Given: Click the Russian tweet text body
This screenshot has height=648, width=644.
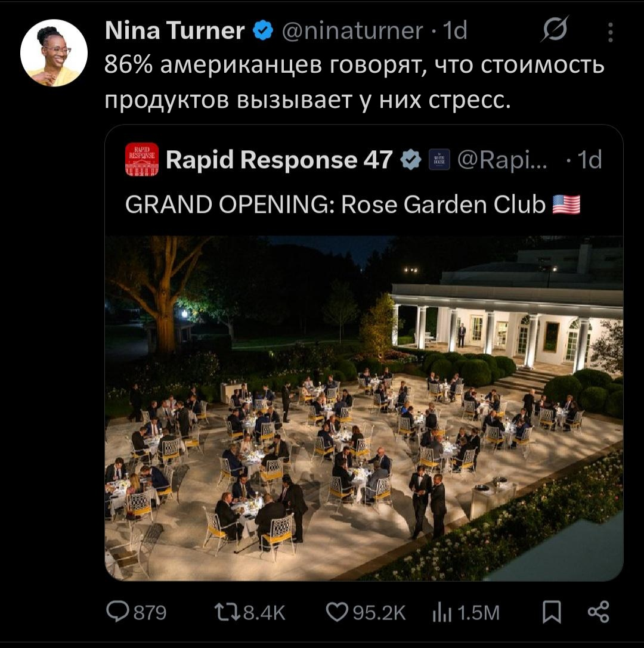Looking at the screenshot, I should point(354,82).
